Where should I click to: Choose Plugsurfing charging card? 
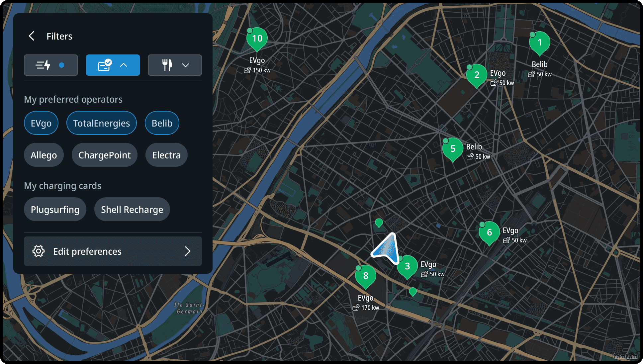[55, 210]
